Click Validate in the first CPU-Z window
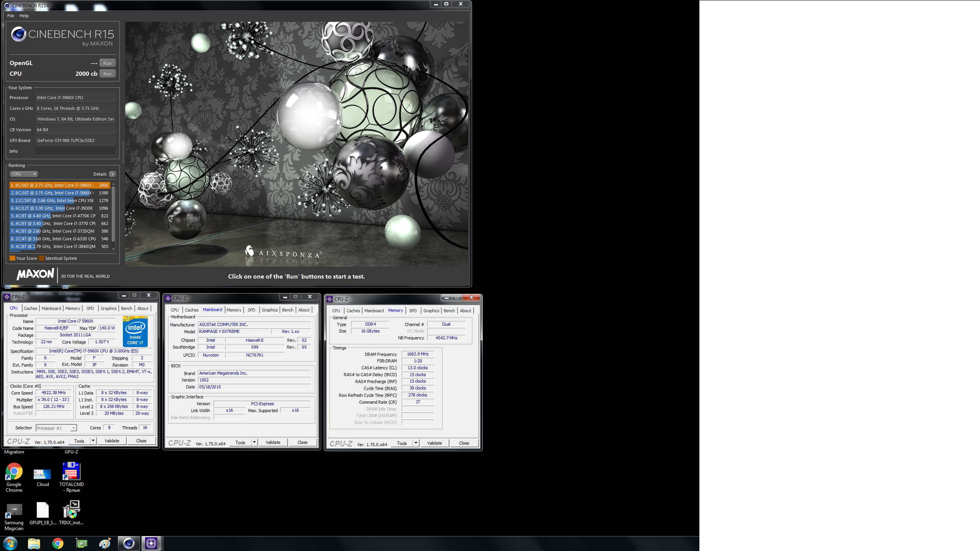The image size is (980, 551). pos(112,441)
